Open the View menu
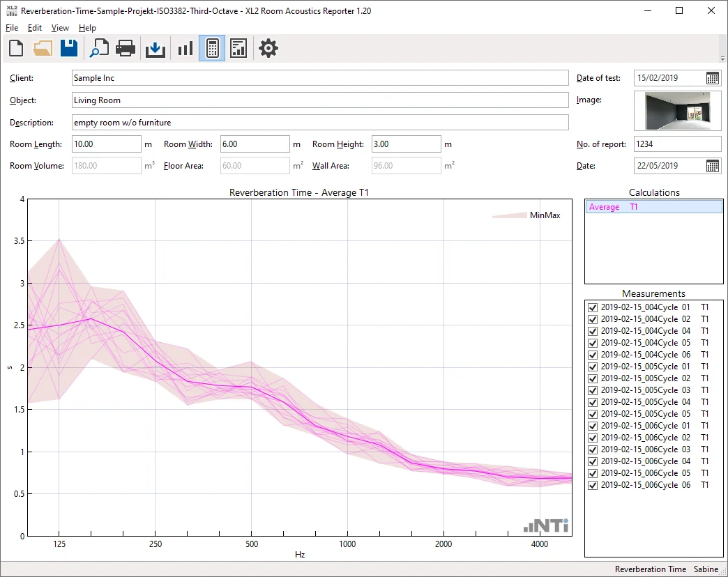The height and width of the screenshot is (577, 728). click(60, 28)
